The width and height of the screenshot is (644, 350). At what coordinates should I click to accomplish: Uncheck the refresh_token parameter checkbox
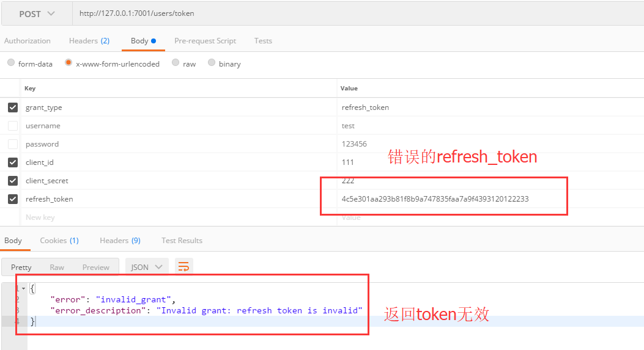(x=13, y=199)
